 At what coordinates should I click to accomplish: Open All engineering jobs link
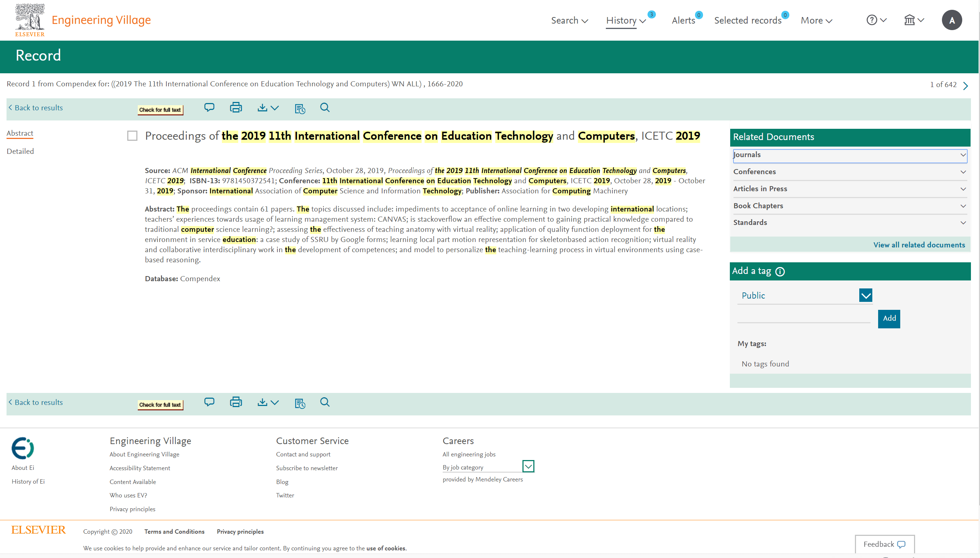[x=469, y=454]
